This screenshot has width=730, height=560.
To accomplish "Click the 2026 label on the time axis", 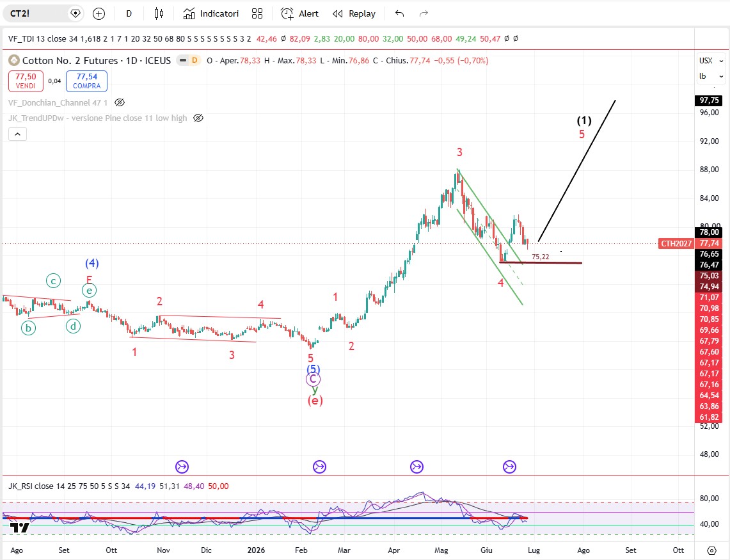I will [x=256, y=550].
